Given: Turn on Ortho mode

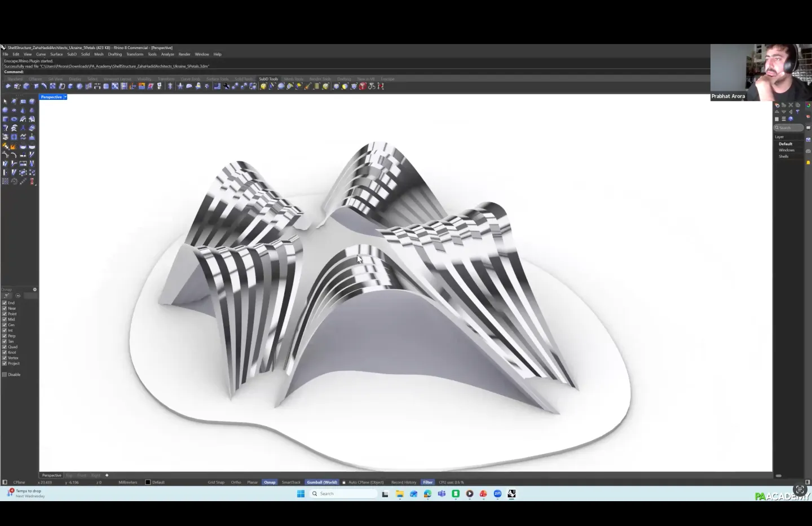Looking at the screenshot, I should 236,483.
